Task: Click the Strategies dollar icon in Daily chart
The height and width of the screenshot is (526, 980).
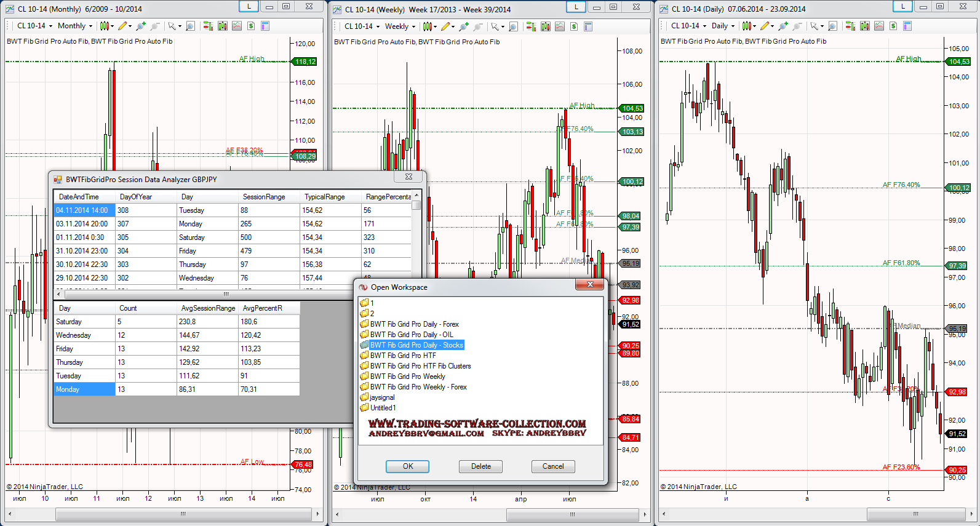Action: 893,26
